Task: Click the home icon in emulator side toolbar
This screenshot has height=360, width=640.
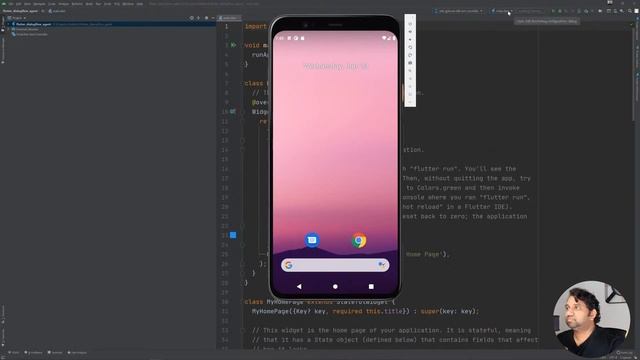Action: pyautogui.click(x=410, y=86)
